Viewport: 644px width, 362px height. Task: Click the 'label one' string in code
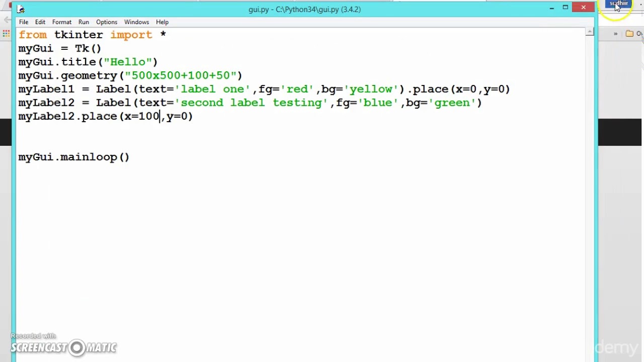[x=213, y=89]
